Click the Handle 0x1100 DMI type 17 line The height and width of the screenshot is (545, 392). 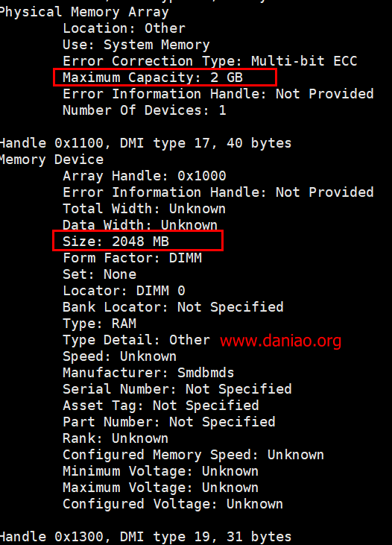click(145, 143)
